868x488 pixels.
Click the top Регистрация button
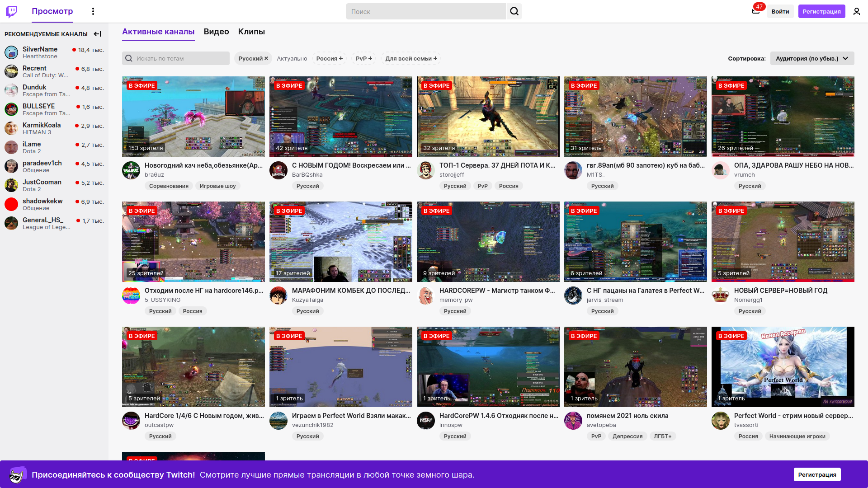tap(821, 11)
